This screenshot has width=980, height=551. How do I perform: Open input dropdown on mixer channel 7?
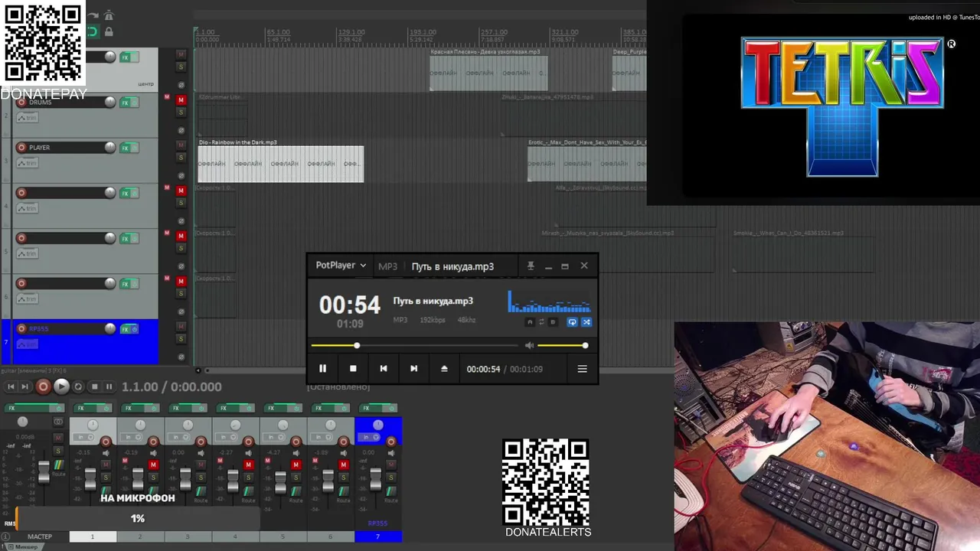pyautogui.click(x=370, y=438)
